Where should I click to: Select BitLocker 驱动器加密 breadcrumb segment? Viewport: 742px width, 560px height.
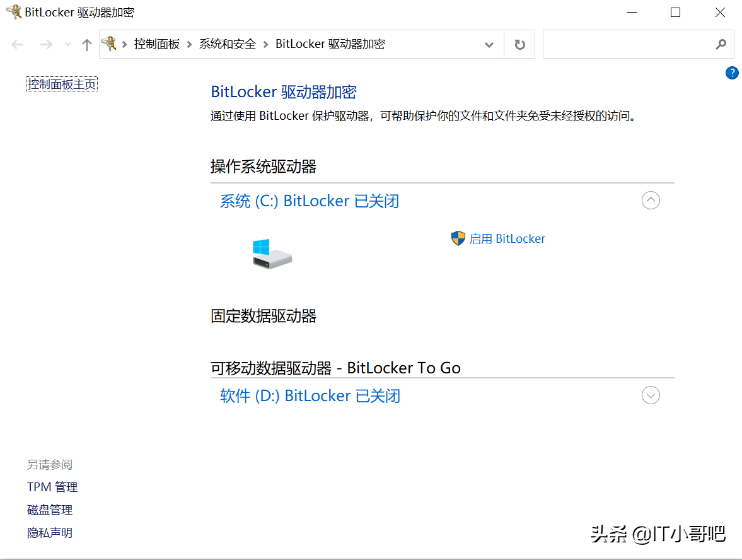pos(330,44)
